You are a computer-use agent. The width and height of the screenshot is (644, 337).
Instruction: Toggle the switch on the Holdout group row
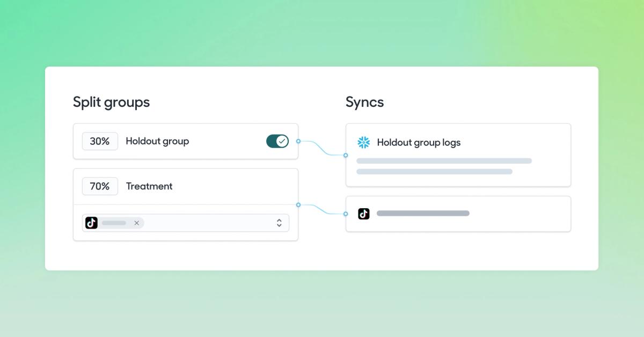pos(277,141)
